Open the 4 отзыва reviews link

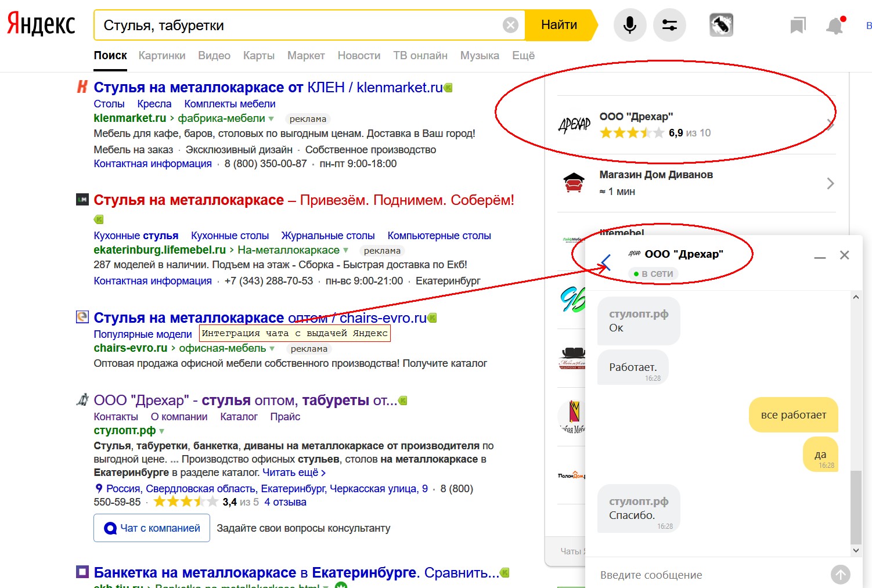point(285,502)
